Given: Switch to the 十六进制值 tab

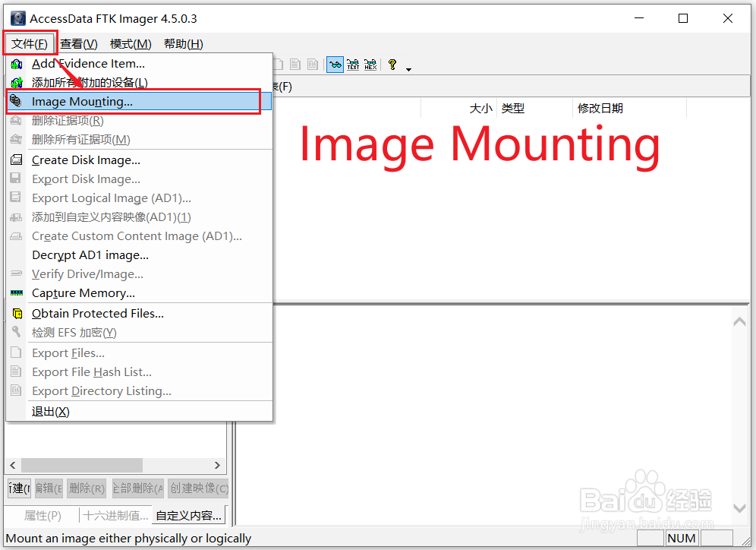Looking at the screenshot, I should [115, 515].
